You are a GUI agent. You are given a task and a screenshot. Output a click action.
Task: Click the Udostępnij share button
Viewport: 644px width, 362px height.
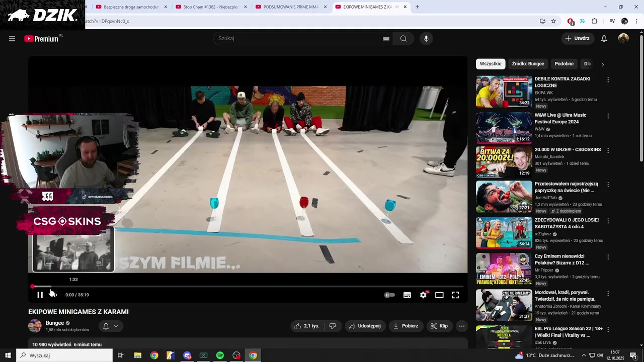point(365,326)
